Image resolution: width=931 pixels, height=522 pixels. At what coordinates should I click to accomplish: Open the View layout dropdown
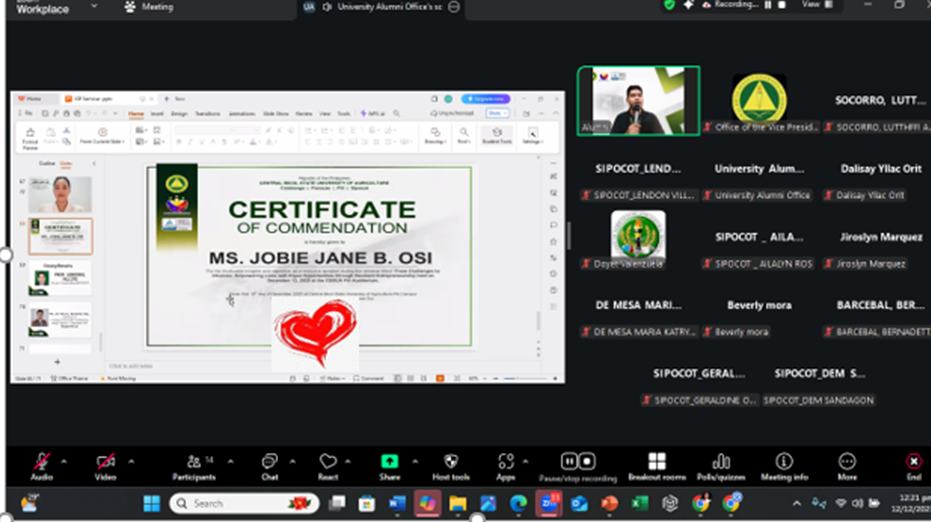coord(814,5)
